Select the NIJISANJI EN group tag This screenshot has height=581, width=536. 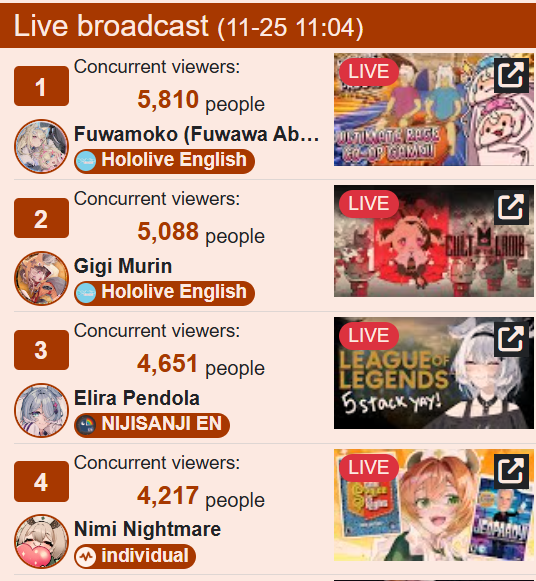[x=152, y=425]
